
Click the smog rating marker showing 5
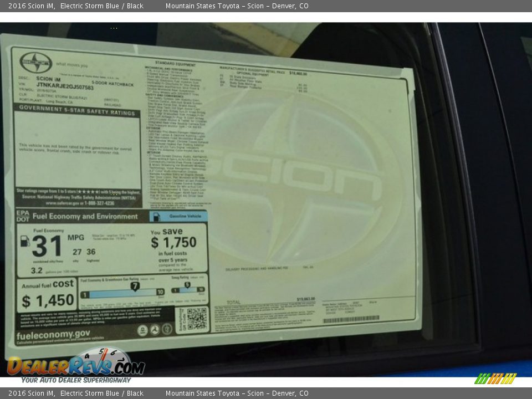coord(187,285)
